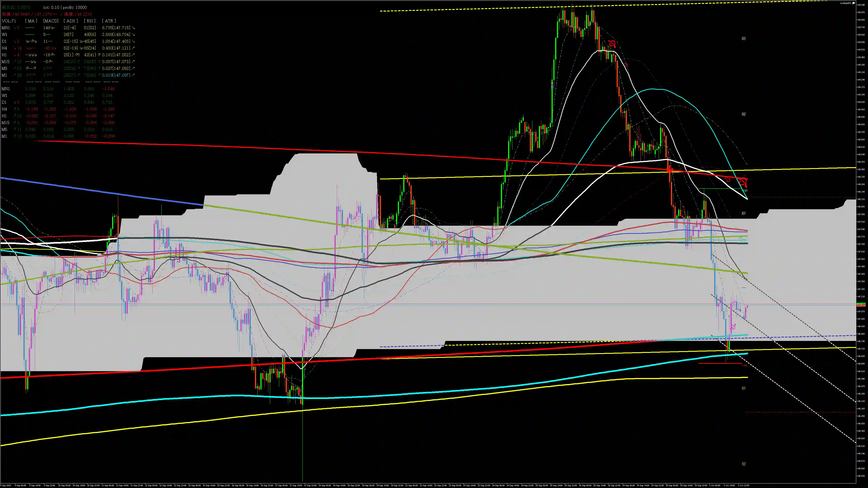Image resolution: width=868 pixels, height=488 pixels.
Task: Click the R1 pivot level label
Action: [x=744, y=213]
